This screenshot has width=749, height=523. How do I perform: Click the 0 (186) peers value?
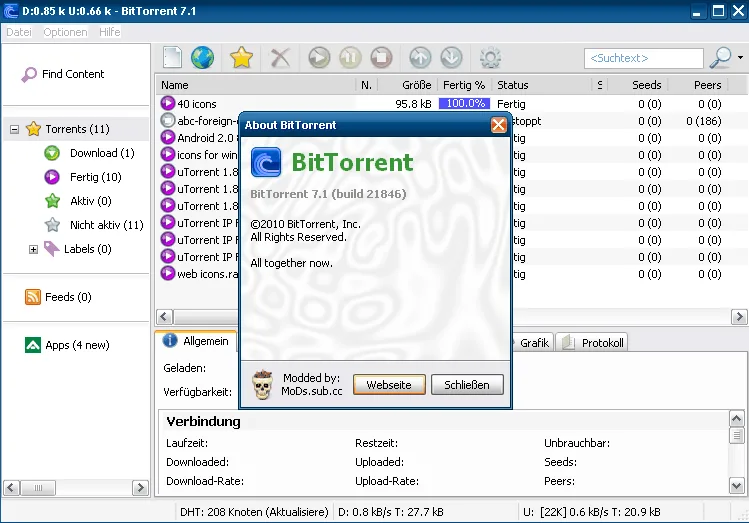click(x=704, y=121)
